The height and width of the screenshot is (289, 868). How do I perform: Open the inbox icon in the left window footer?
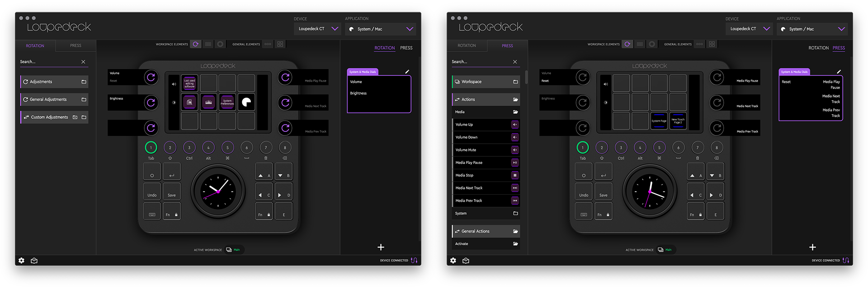pyautogui.click(x=34, y=261)
